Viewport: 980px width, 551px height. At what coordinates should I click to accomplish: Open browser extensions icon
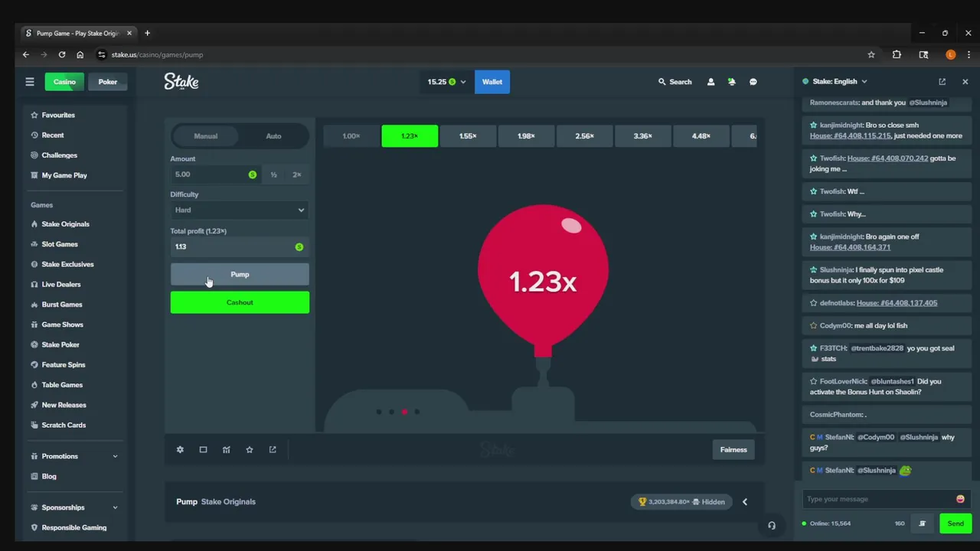click(897, 55)
